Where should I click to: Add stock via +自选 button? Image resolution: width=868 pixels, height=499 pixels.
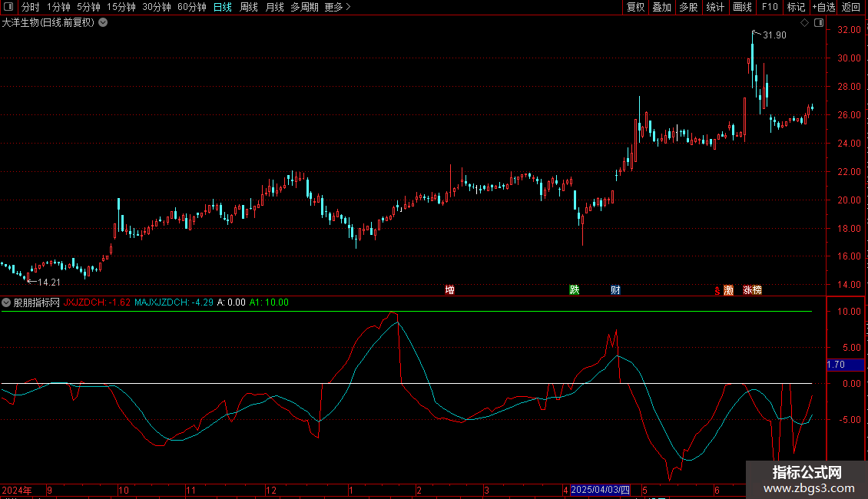click(x=823, y=7)
